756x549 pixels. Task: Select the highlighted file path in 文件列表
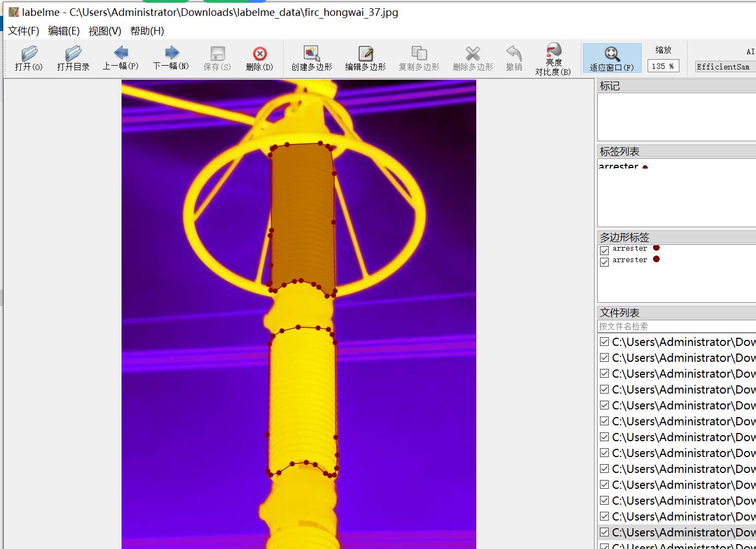(684, 532)
